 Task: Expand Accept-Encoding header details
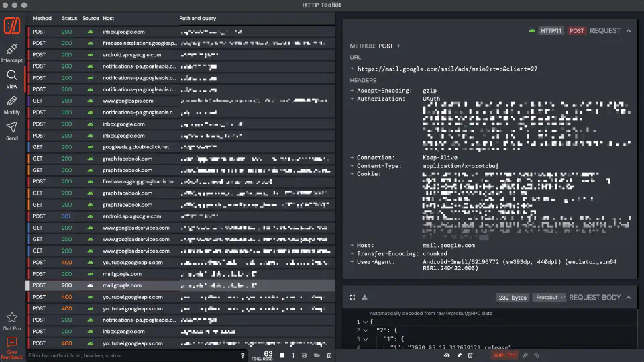tap(352, 91)
